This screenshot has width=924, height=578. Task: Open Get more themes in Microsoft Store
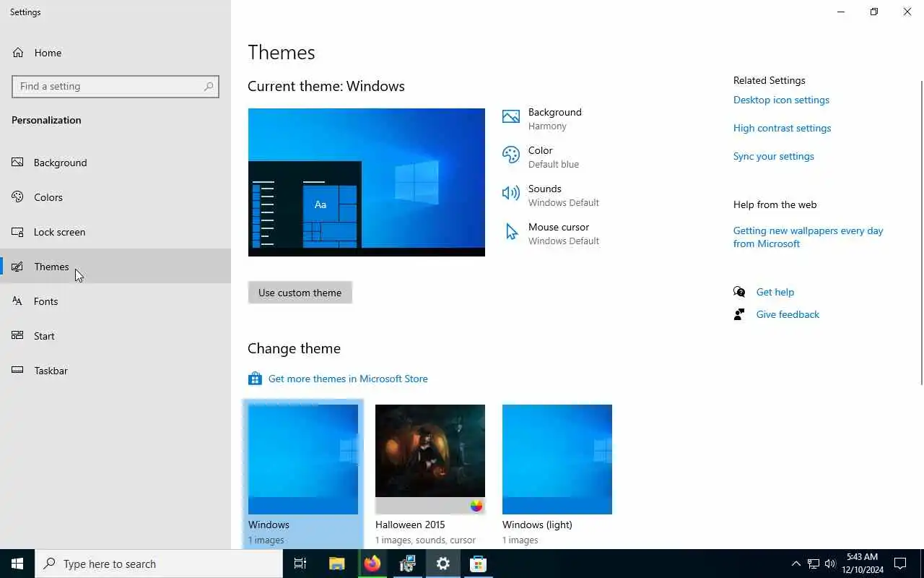[348, 379]
